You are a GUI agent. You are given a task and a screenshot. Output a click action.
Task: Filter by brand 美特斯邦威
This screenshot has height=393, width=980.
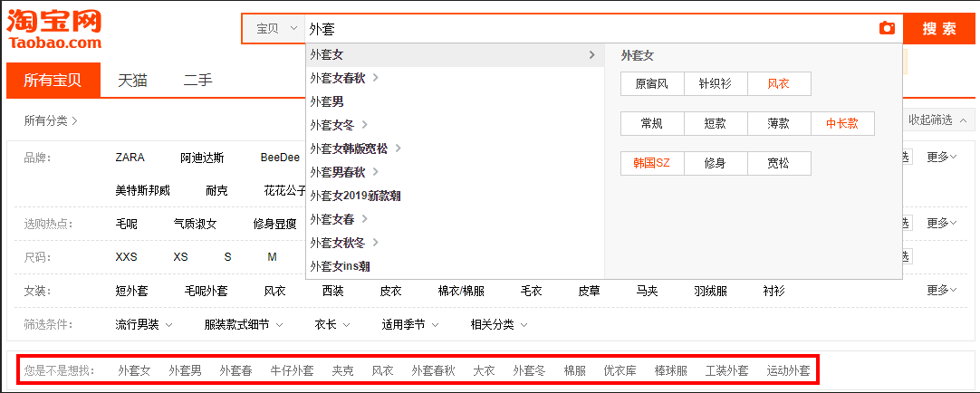142,190
